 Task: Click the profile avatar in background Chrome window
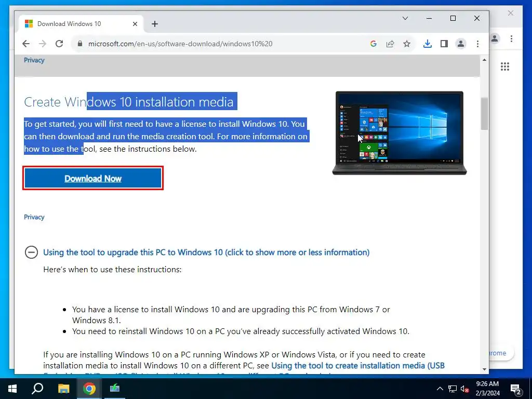(x=495, y=38)
